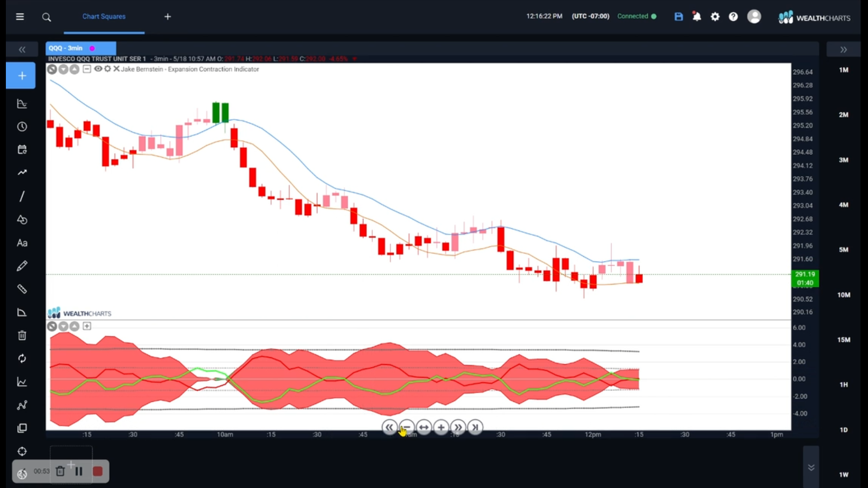Click the price pane disable circle icon
The image size is (868, 488).
click(52, 69)
